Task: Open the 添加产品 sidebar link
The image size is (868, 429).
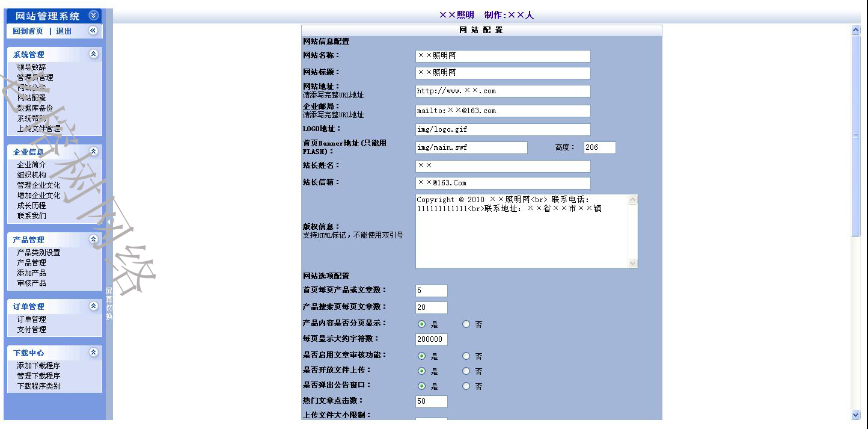Action: 31,273
